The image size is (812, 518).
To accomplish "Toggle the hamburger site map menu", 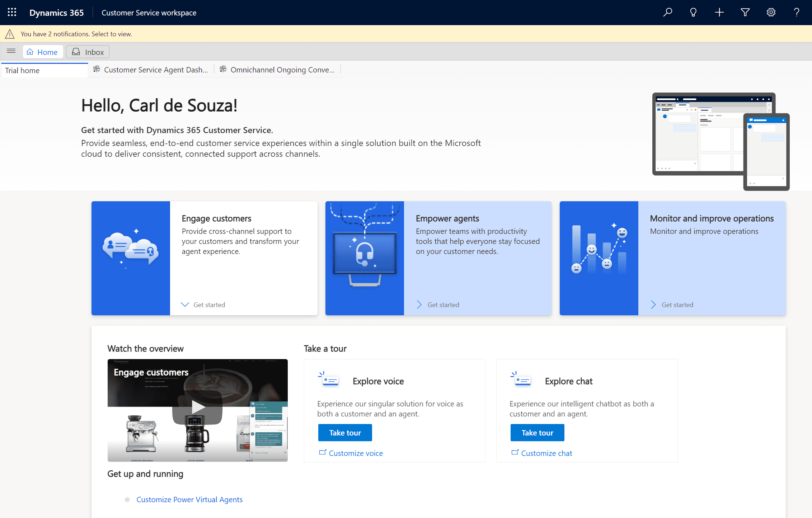I will (11, 51).
